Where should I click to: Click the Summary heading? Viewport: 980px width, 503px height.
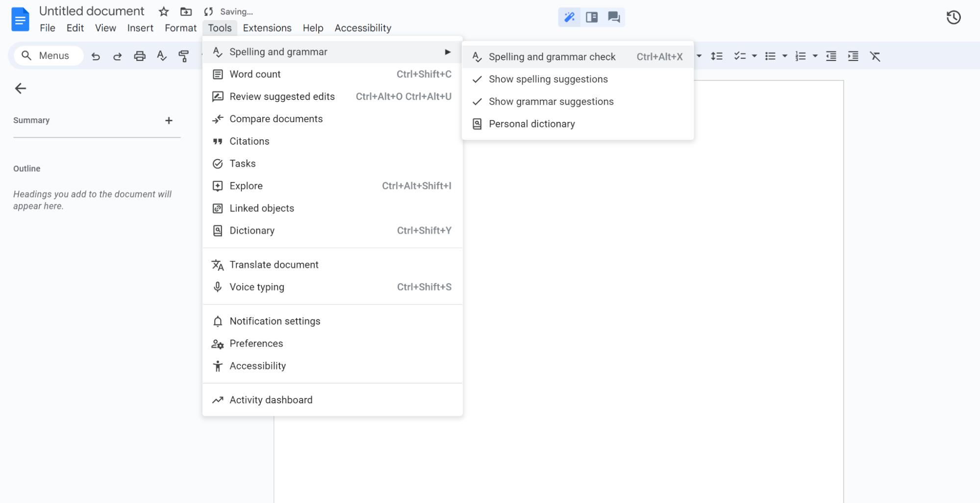pyautogui.click(x=31, y=120)
